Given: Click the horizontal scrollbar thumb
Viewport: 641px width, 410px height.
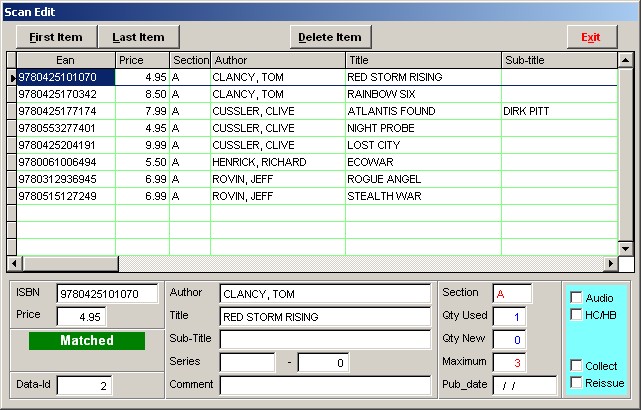Looking at the screenshot, I should [x=70, y=263].
